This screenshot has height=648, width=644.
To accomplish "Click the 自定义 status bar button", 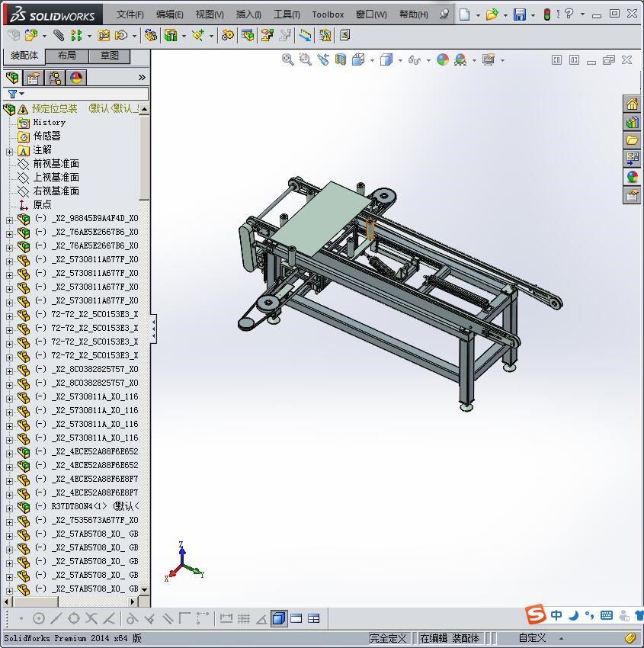I will pyautogui.click(x=532, y=638).
